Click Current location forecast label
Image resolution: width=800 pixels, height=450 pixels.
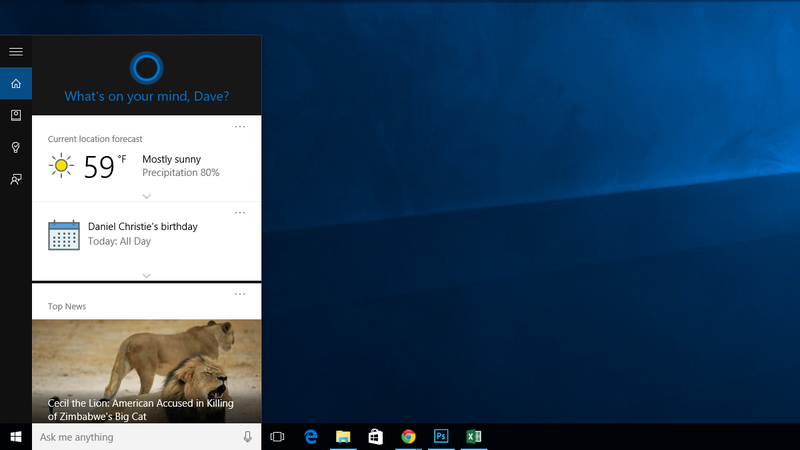(95, 139)
